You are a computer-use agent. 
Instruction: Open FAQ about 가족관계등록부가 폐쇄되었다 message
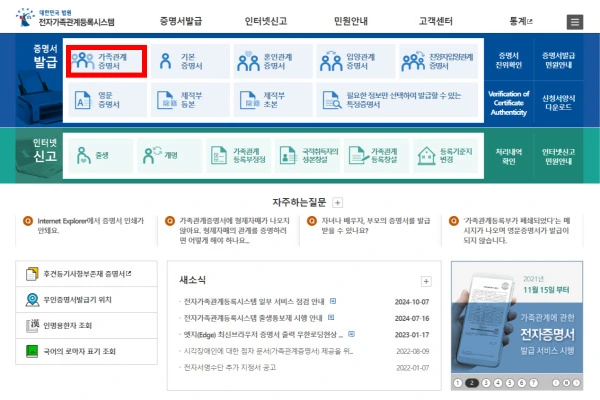coord(517,230)
